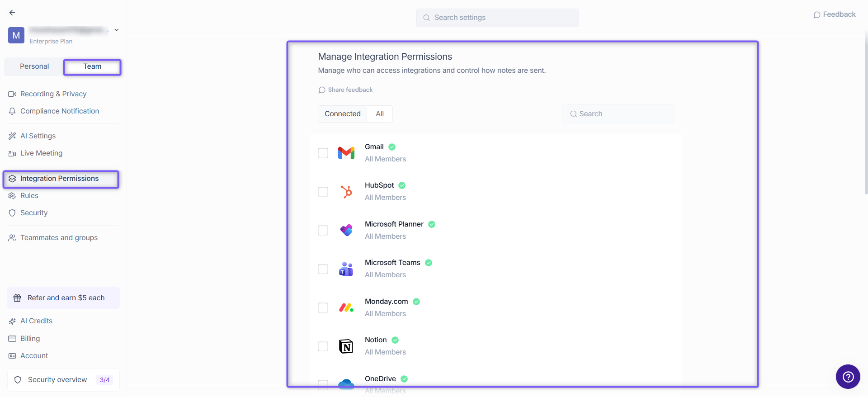Open Teammates and groups
Viewport: 868px width, 397px height.
(x=59, y=237)
